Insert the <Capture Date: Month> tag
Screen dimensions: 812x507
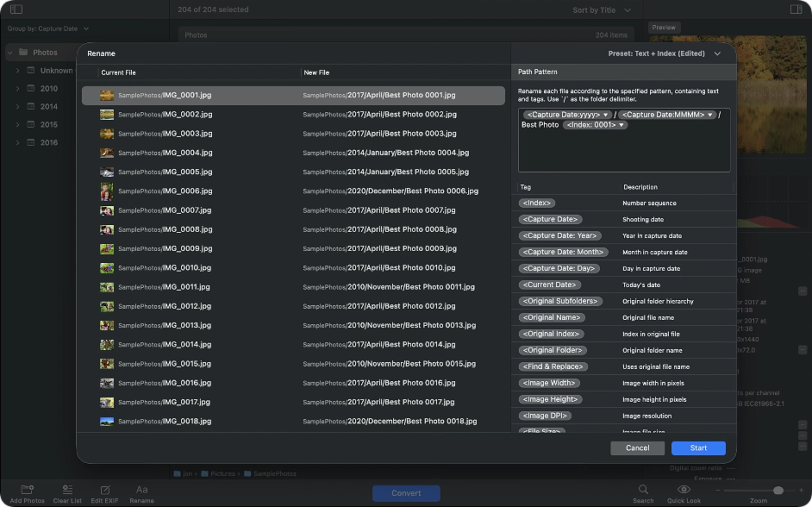click(x=563, y=252)
